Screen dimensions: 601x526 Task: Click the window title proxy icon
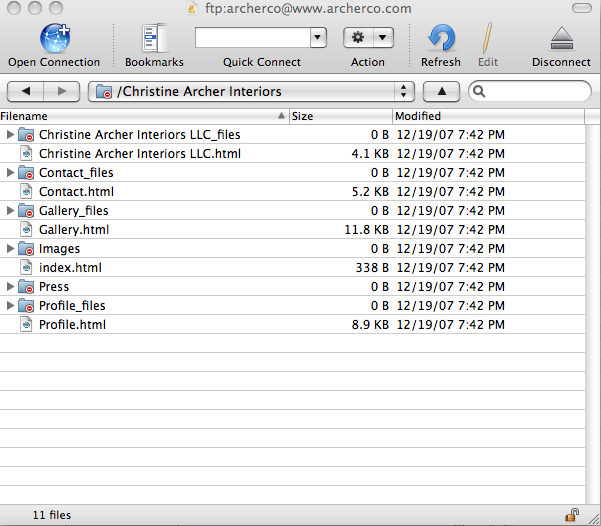[x=192, y=8]
